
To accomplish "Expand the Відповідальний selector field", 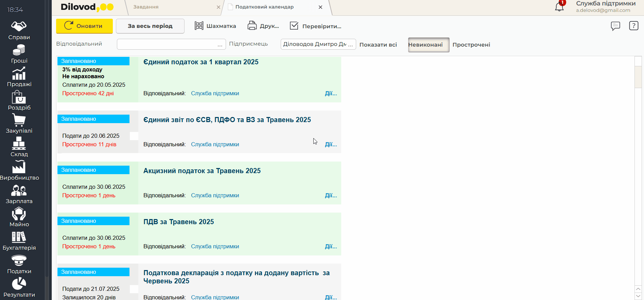I will point(220,45).
